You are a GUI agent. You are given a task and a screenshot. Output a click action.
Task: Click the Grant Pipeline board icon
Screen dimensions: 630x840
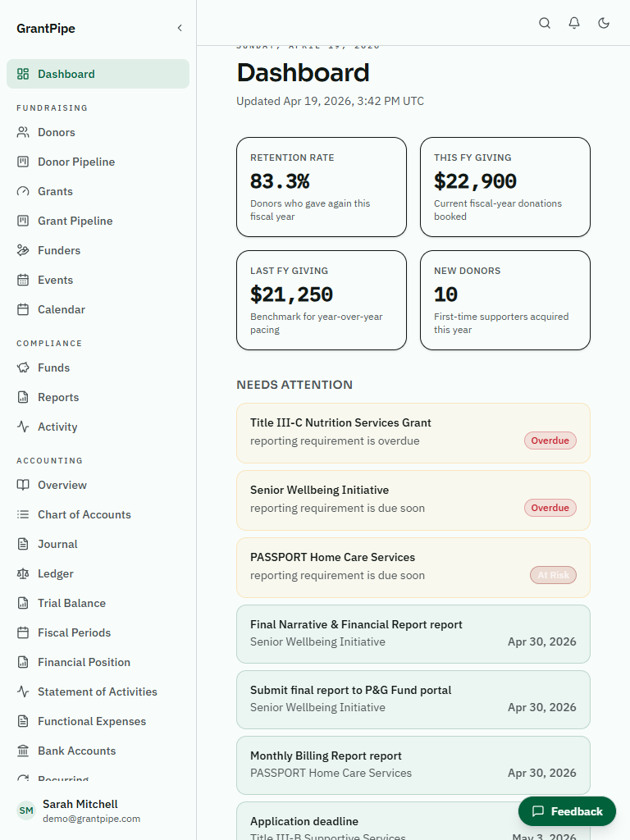coord(23,221)
